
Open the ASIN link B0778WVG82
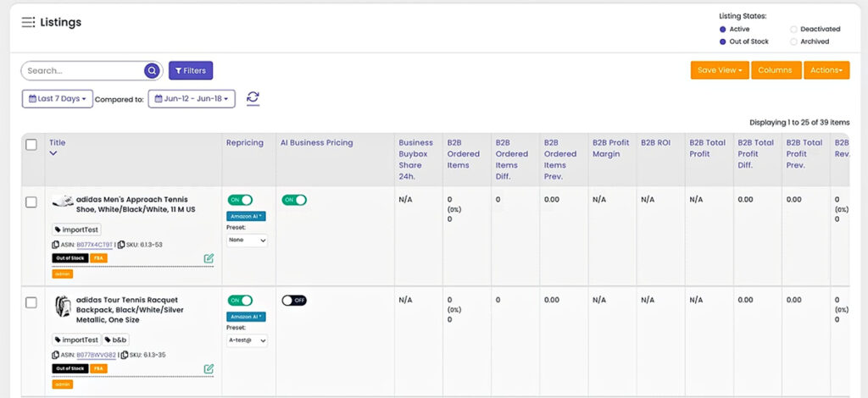[97, 355]
